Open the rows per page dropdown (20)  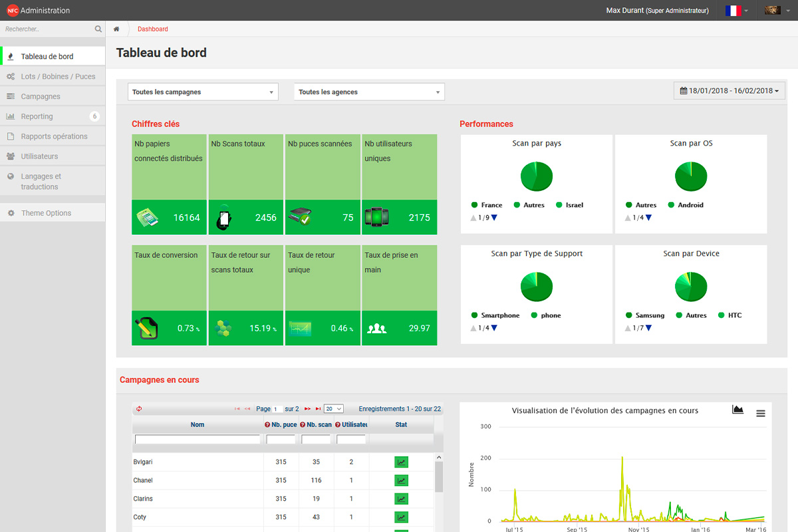334,409
